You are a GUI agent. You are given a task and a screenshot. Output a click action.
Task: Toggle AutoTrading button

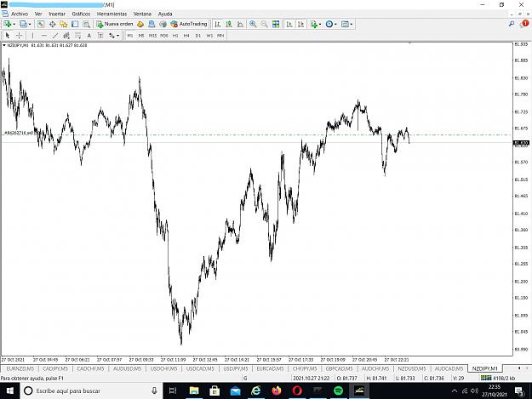tap(189, 24)
